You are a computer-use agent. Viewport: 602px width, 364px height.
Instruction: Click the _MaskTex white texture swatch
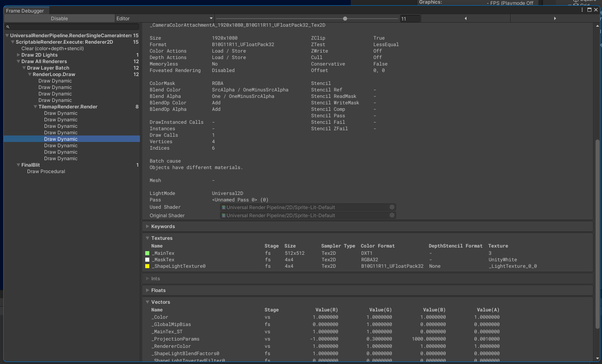[x=147, y=260]
